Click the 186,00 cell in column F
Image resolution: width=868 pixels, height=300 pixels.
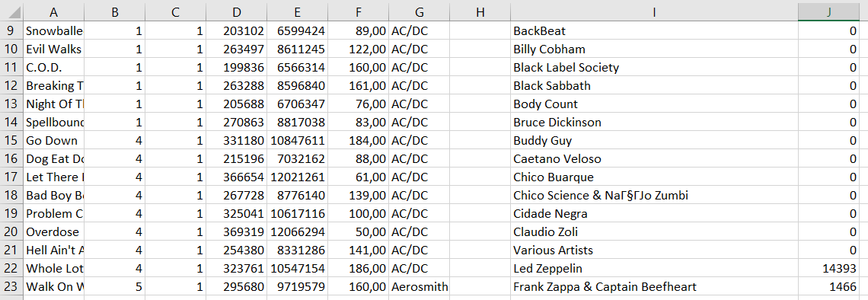point(358,269)
